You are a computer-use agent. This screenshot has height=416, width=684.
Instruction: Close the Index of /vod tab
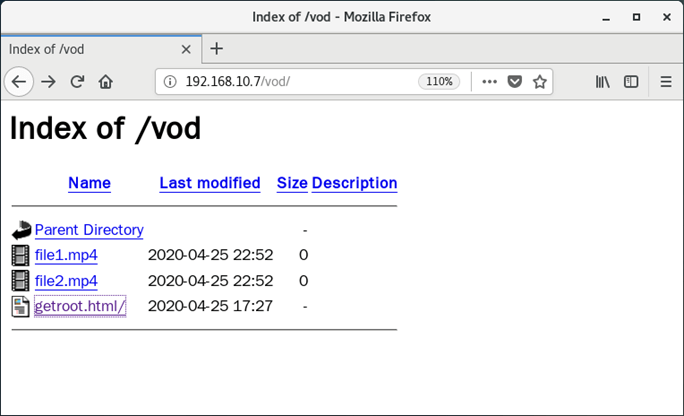pyautogui.click(x=186, y=49)
